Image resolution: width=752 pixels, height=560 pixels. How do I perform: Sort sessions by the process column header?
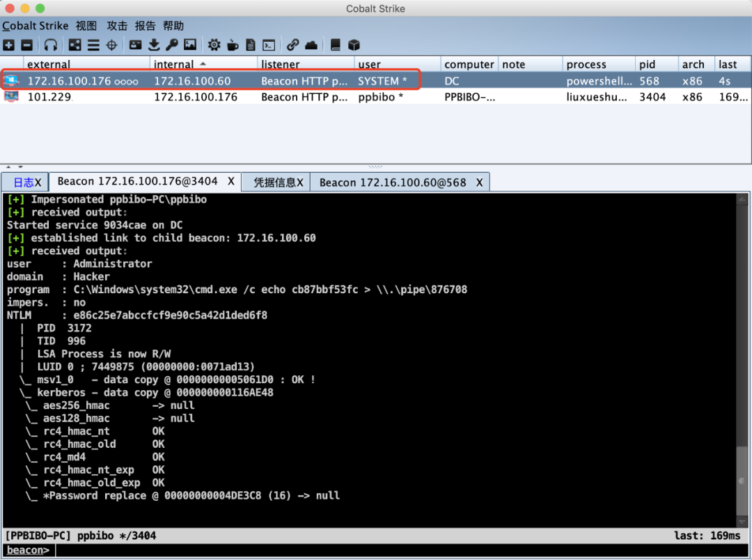599,64
